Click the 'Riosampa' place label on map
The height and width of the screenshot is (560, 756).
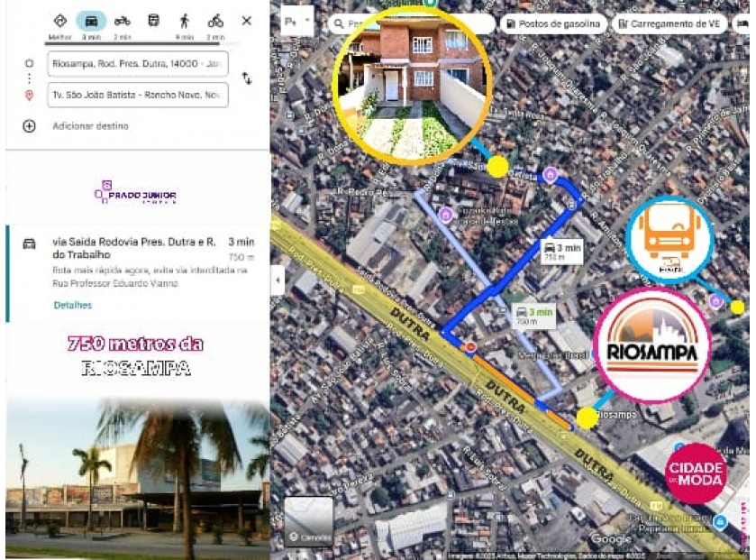(616, 414)
